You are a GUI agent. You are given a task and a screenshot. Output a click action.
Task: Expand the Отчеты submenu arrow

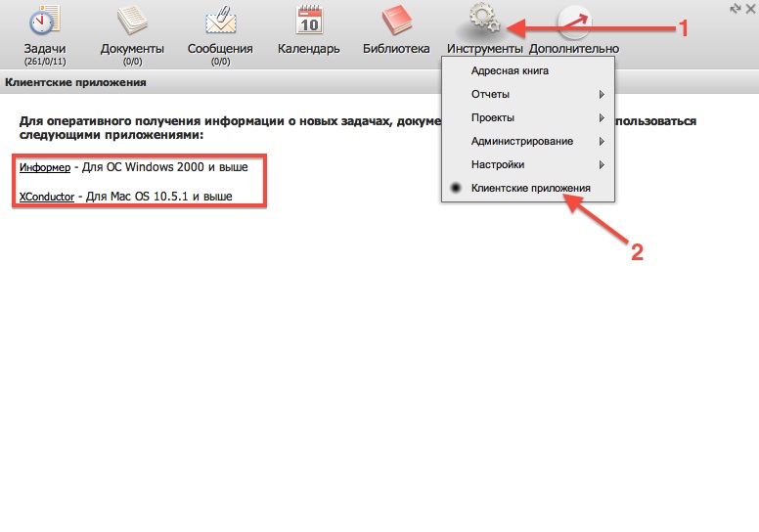click(602, 95)
